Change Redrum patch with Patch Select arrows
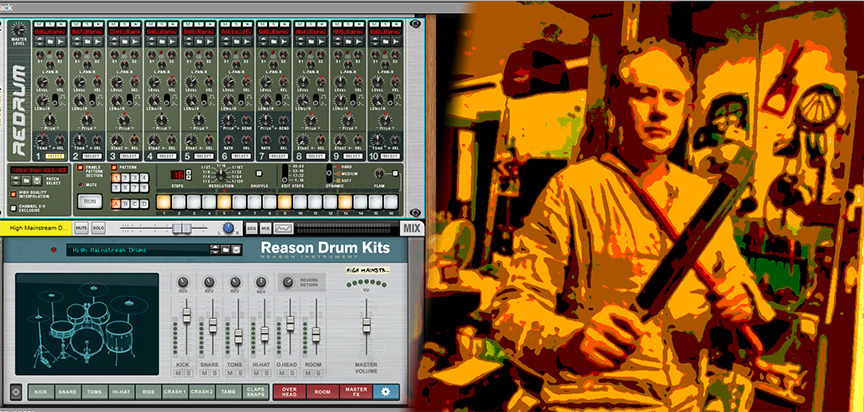The height and width of the screenshot is (412, 864). [16, 180]
